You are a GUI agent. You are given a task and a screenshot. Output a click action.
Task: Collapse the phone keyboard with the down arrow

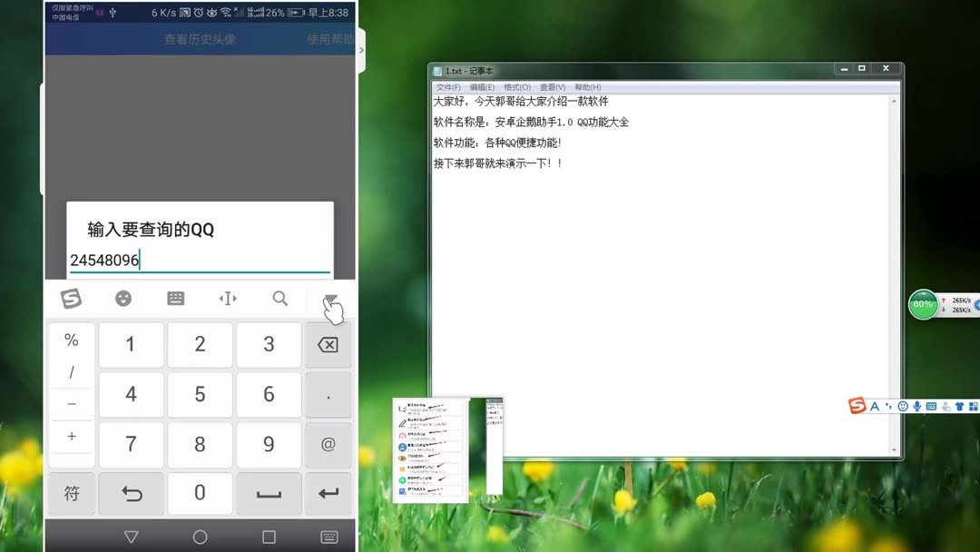(x=329, y=298)
